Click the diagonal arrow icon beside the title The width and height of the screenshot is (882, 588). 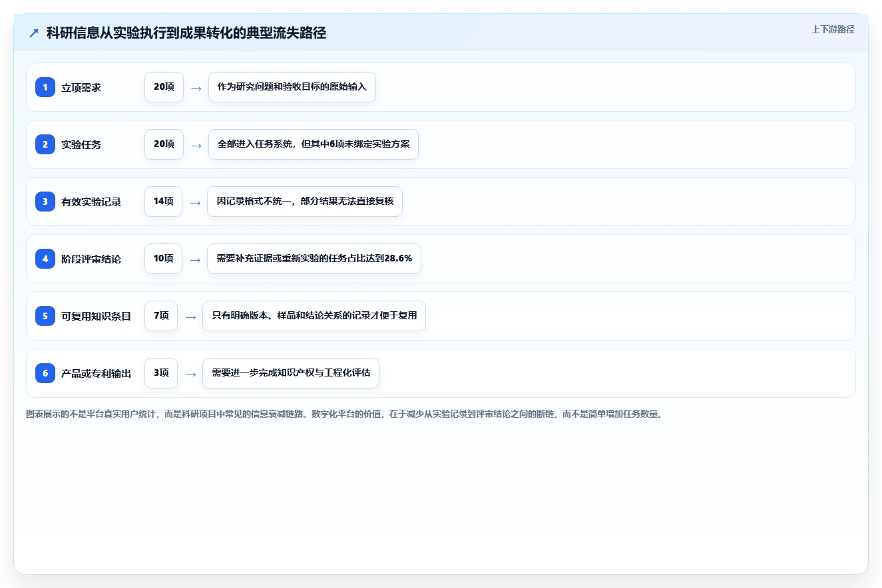pos(34,33)
